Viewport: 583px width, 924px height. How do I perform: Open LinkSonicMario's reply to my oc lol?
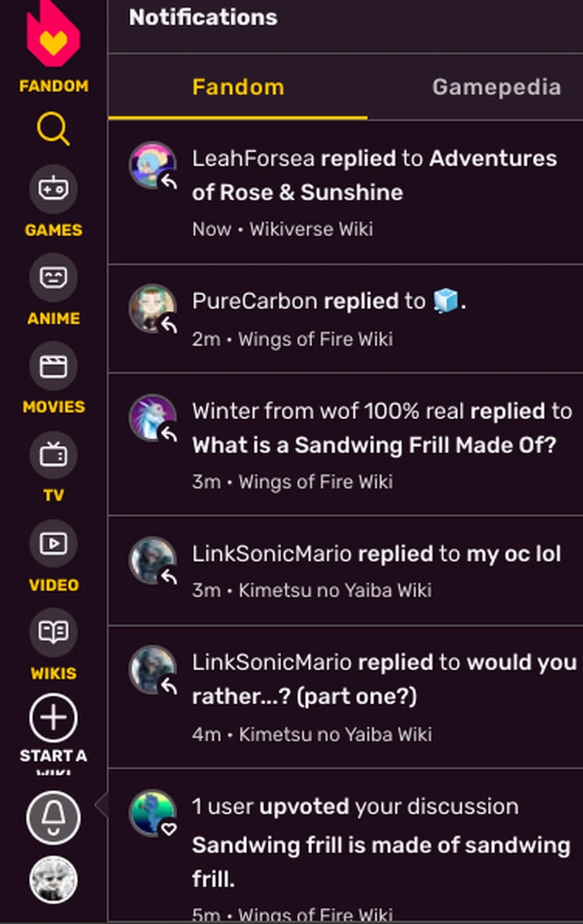pyautogui.click(x=376, y=570)
